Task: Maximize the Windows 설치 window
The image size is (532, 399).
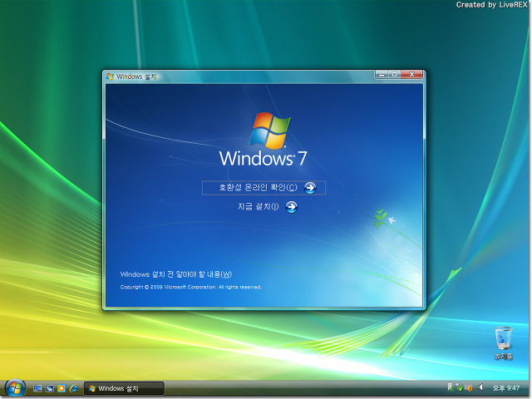Action: [395, 74]
